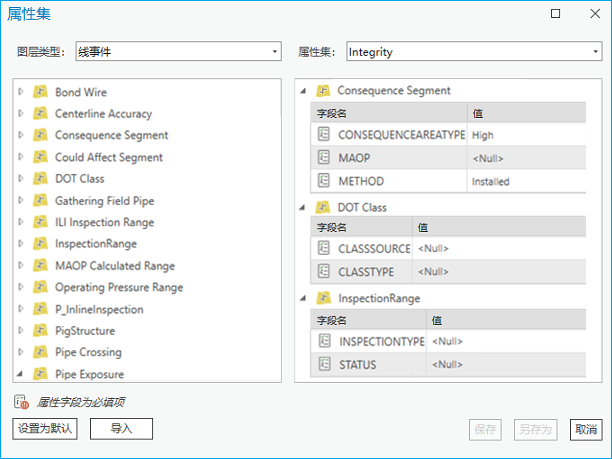Expand the Centerline Accuracy tree node
Image resolution: width=612 pixels, height=459 pixels.
21,113
